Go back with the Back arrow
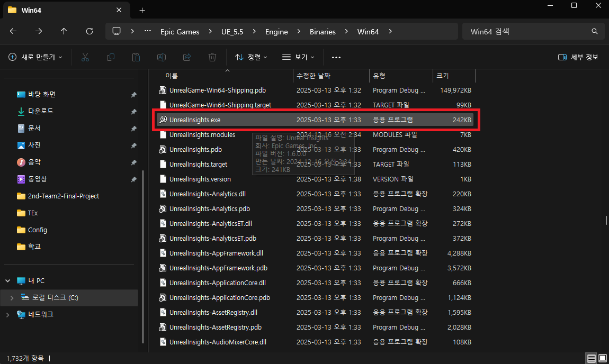 click(13, 31)
